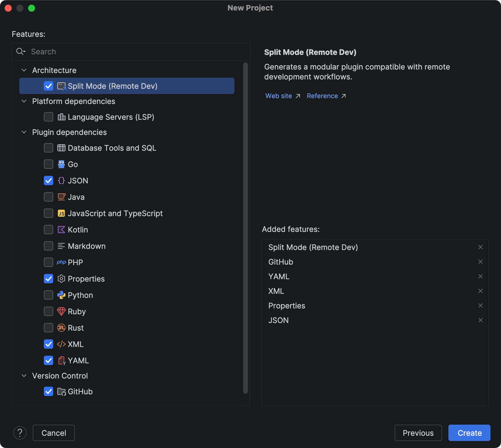Image resolution: width=501 pixels, height=448 pixels.
Task: Uncheck Split Mode (Remote Dev) checkbox
Action: coord(49,86)
